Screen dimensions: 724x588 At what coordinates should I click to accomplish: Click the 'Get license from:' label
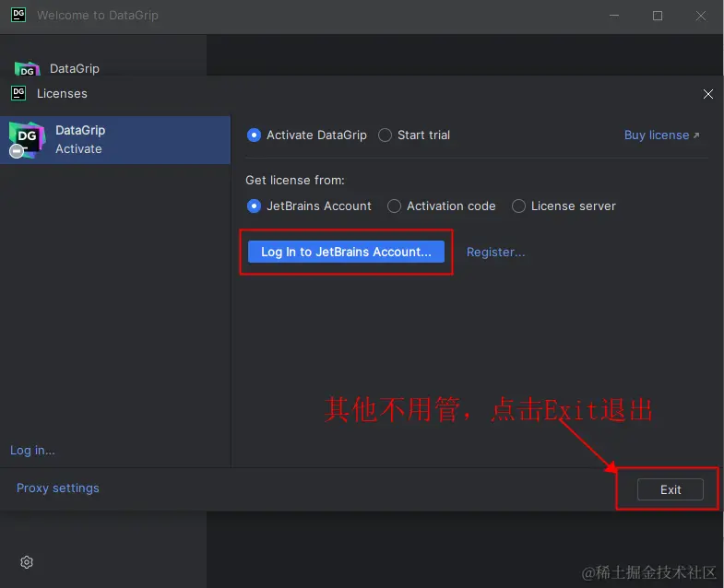click(295, 181)
